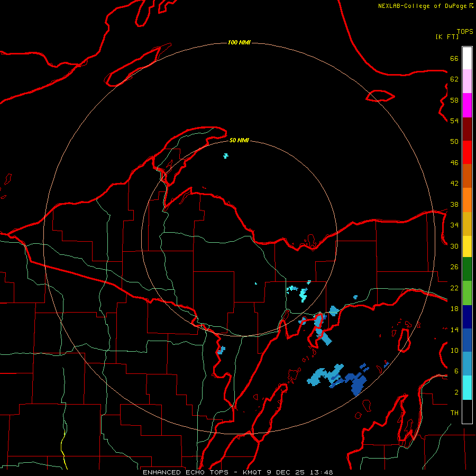Click the 30 value on the scale
This screenshot has width=476, height=476.
(x=454, y=246)
